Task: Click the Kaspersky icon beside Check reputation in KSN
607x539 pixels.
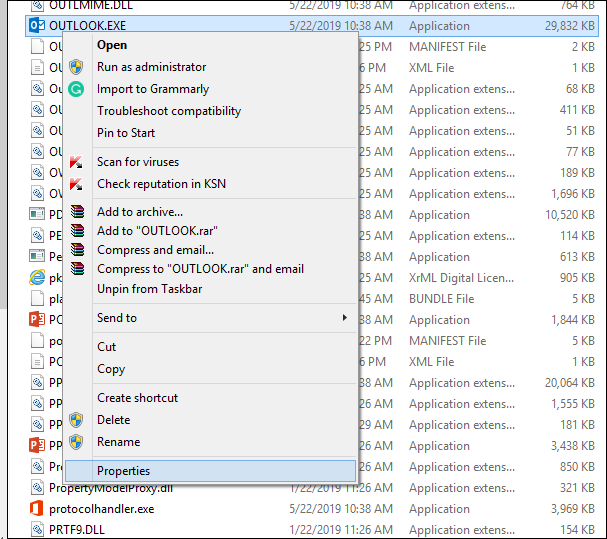Action: (x=76, y=184)
